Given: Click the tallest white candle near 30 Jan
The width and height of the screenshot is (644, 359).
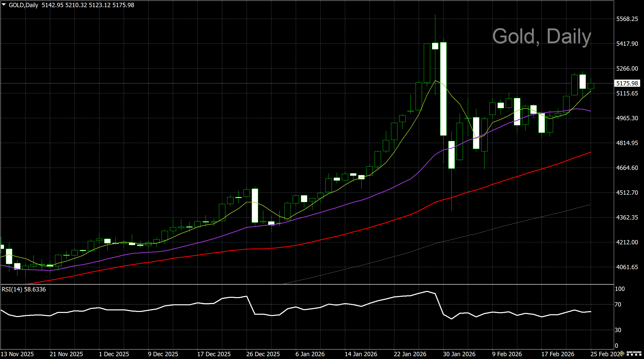Looking at the screenshot, I should tap(443, 89).
